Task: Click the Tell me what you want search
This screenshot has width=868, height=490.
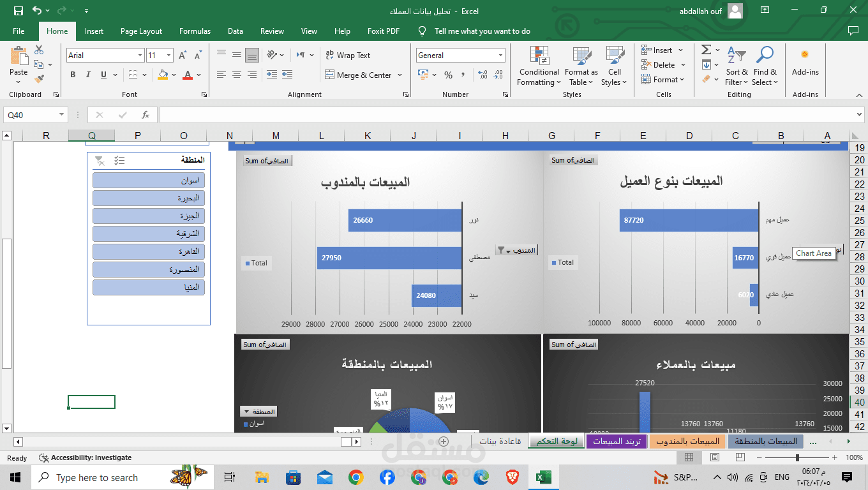Action: point(482,31)
